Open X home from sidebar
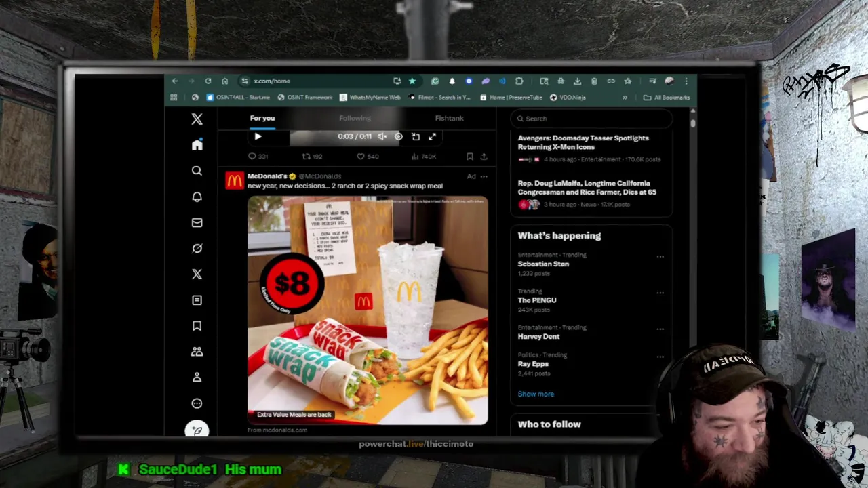Image resolution: width=868 pixels, height=488 pixels. click(197, 145)
